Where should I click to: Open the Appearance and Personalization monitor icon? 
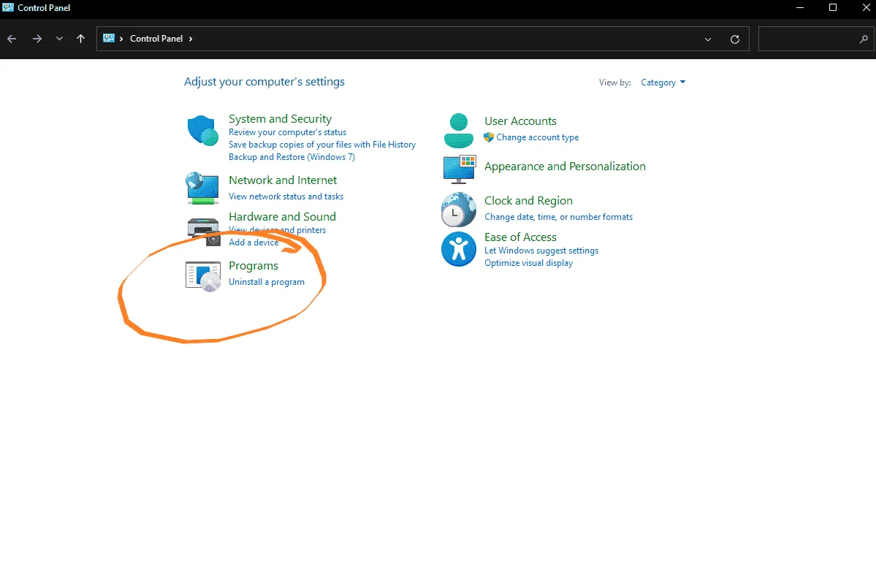pyautogui.click(x=460, y=169)
